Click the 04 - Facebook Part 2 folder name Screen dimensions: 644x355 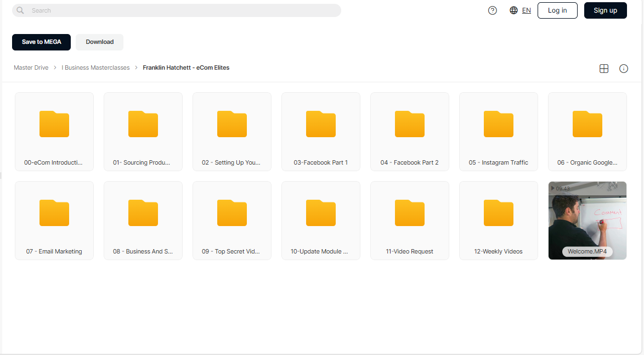(x=409, y=162)
